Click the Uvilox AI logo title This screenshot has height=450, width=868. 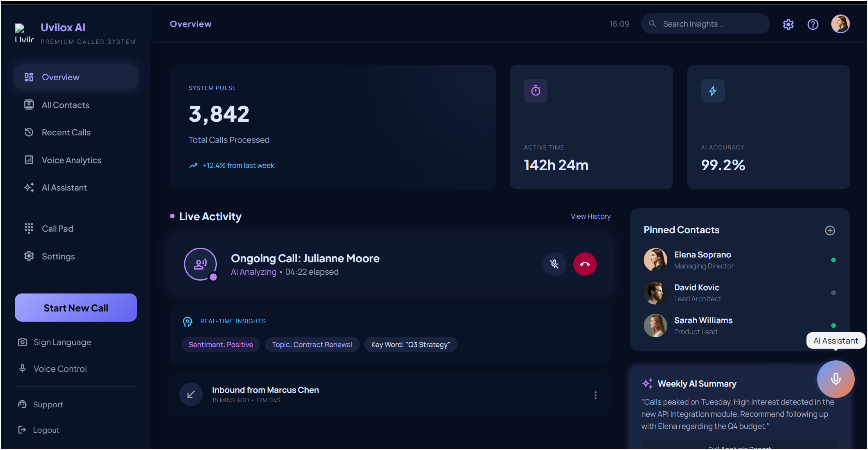63,27
